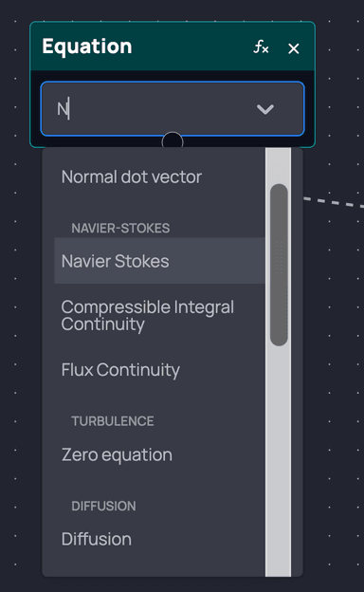Click the scrollbar track above the thumb

(279, 165)
